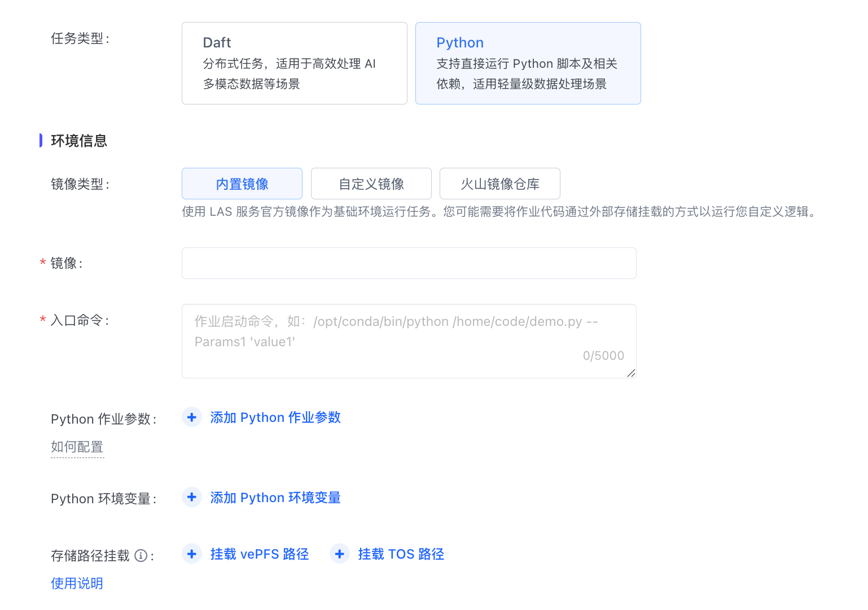Choose the 内置镜像 image type
Viewport: 868px width, 610px height.
point(242,184)
